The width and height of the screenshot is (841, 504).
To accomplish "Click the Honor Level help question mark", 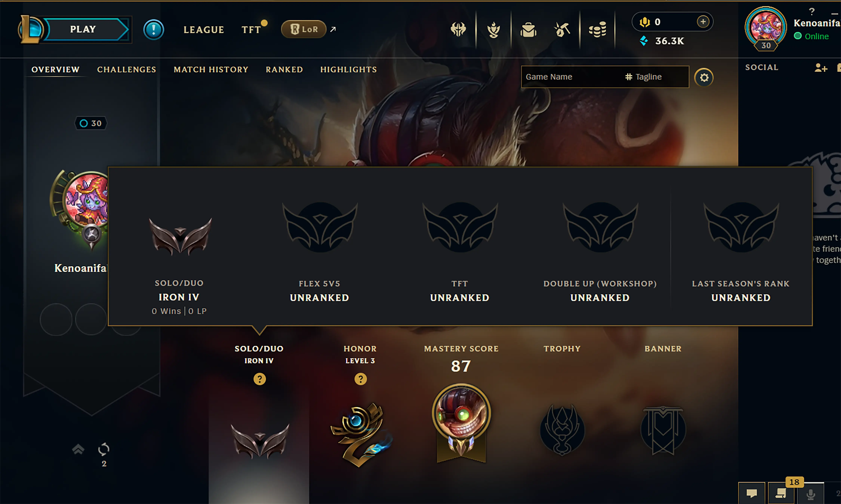I will click(x=361, y=379).
